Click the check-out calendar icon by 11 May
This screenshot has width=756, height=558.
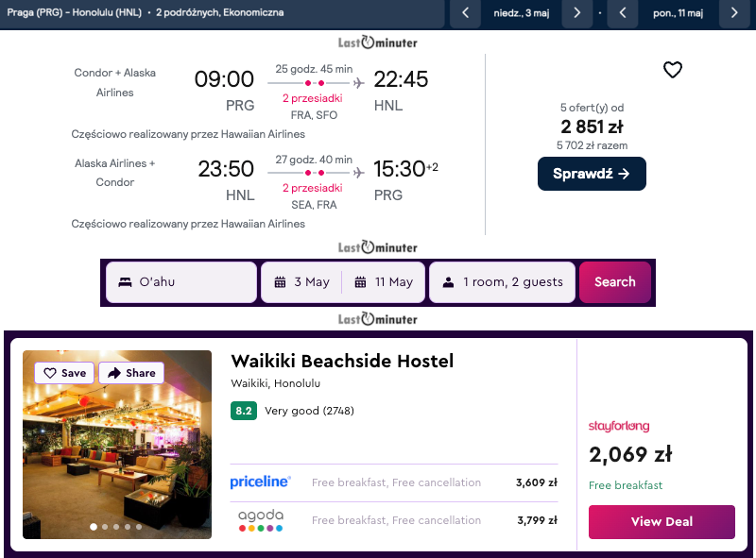click(360, 282)
